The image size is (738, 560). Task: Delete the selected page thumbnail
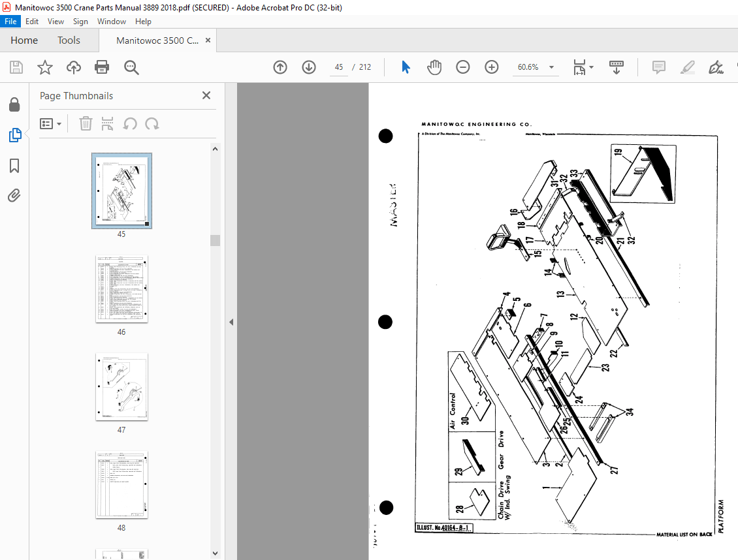coord(86,123)
